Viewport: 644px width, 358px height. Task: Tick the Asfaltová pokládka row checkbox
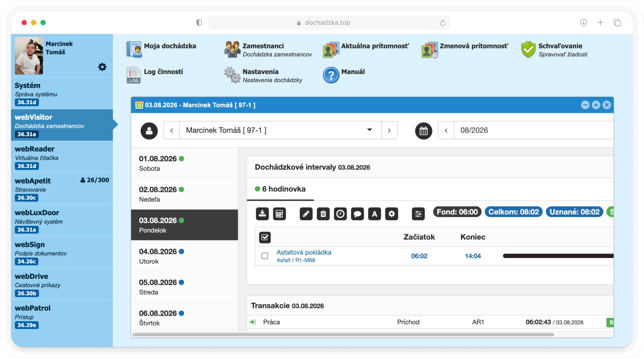pos(265,256)
